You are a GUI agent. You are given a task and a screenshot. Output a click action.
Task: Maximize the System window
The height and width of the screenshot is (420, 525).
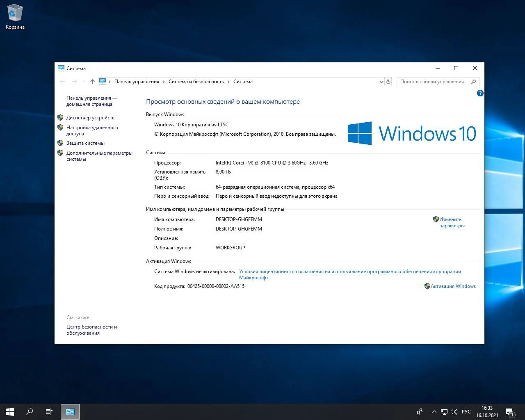[x=456, y=68]
